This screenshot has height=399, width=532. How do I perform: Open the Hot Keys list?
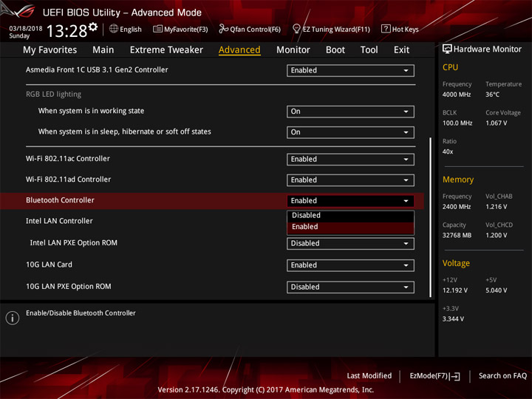pyautogui.click(x=400, y=29)
